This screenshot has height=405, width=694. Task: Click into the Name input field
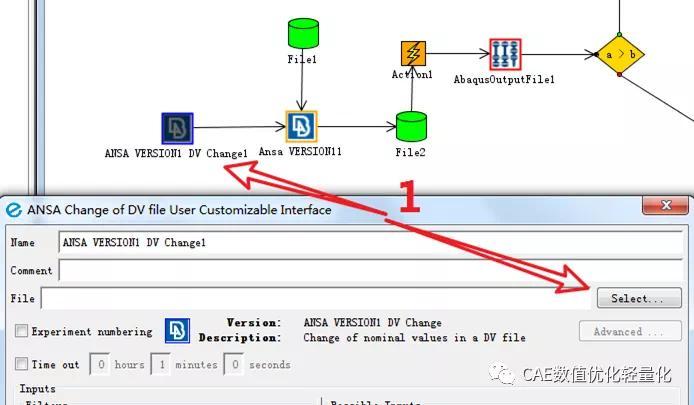(370, 243)
